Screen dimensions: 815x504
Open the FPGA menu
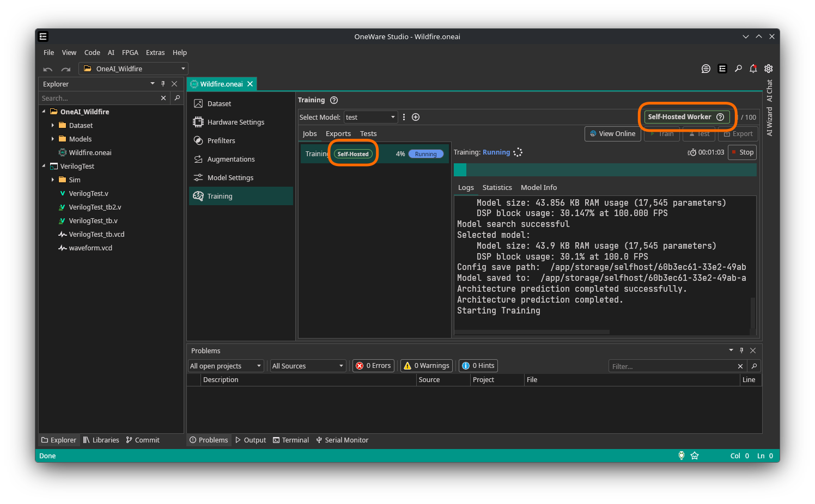tap(130, 52)
